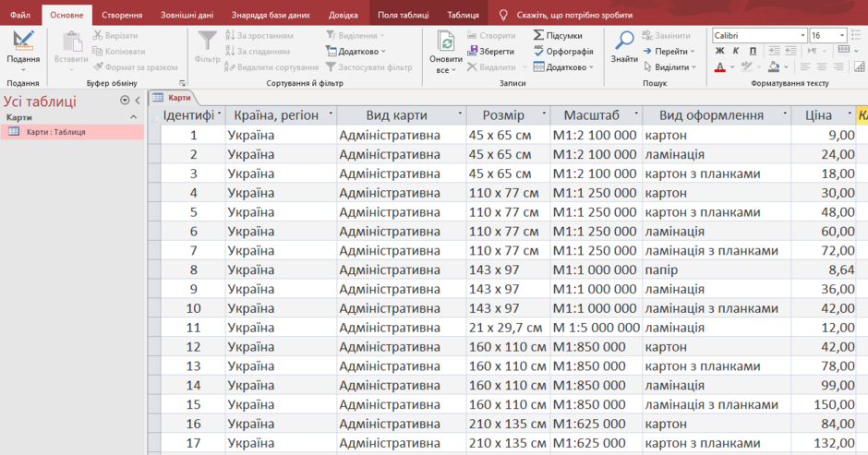The height and width of the screenshot is (455, 868).
Task: Select the Формат за зразком painter
Action: click(x=136, y=67)
